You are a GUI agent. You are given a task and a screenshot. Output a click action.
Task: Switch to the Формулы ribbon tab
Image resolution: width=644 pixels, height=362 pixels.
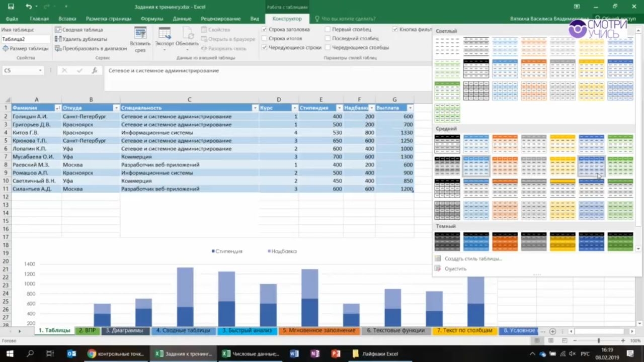[152, 19]
